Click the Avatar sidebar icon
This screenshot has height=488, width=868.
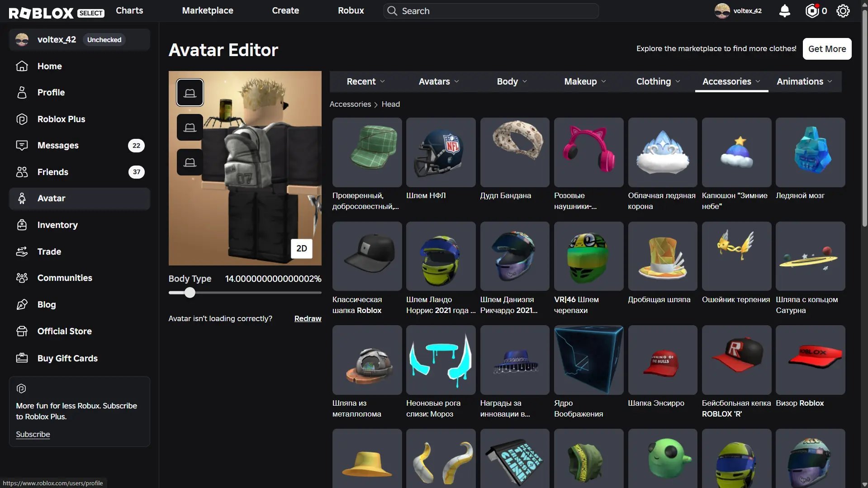click(22, 198)
